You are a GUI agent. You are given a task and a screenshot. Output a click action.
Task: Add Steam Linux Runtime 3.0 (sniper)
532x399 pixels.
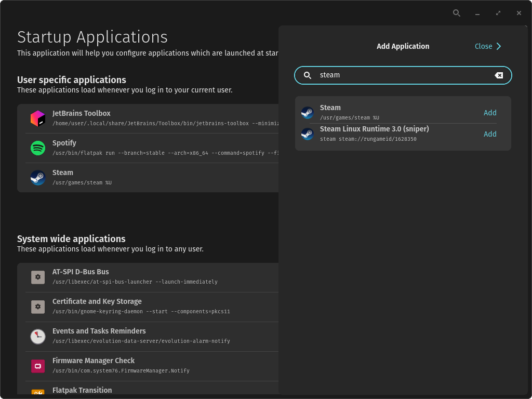[490, 134]
